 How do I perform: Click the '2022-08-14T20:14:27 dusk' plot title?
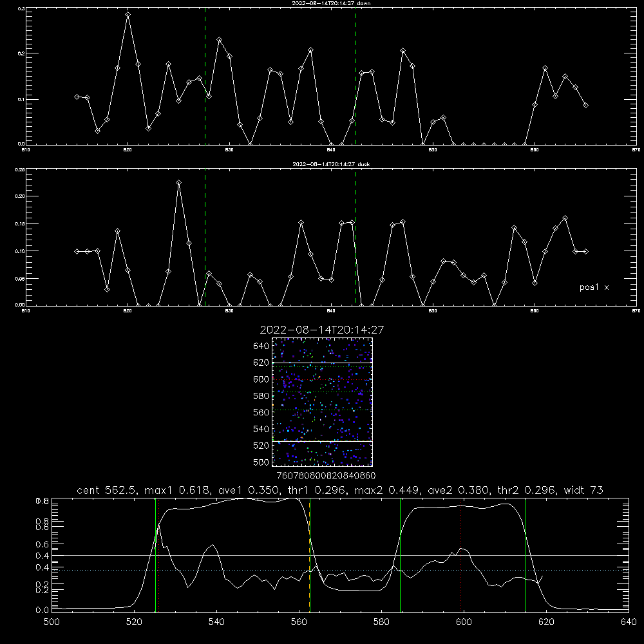[x=331, y=164]
